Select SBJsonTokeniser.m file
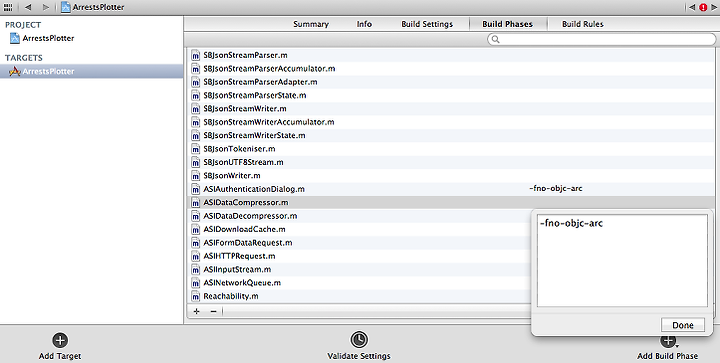 [239, 149]
